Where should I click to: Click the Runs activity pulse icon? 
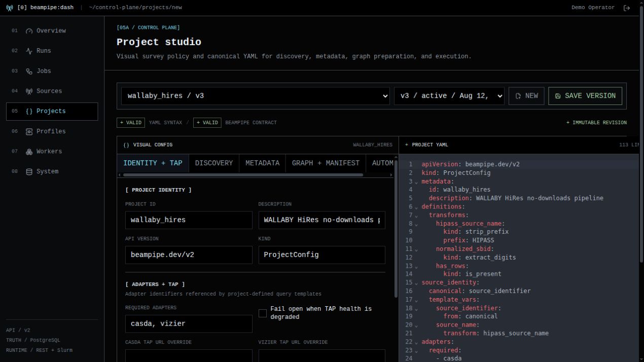[29, 51]
